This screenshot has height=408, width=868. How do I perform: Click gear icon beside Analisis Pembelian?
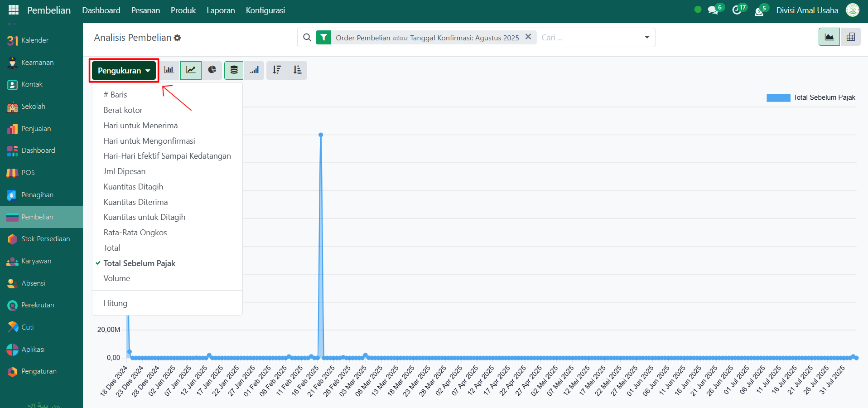tap(178, 38)
